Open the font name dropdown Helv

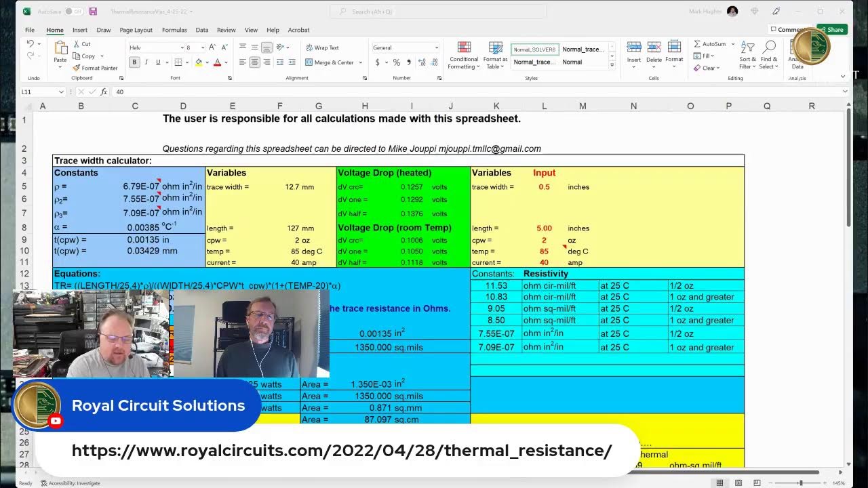182,47
